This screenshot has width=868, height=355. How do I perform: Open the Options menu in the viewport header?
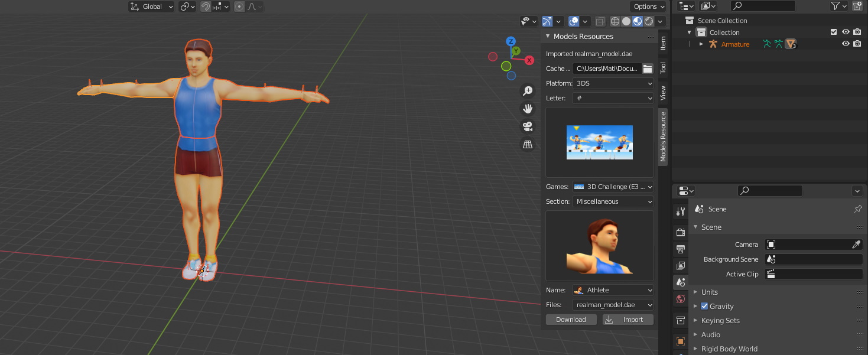click(x=648, y=6)
